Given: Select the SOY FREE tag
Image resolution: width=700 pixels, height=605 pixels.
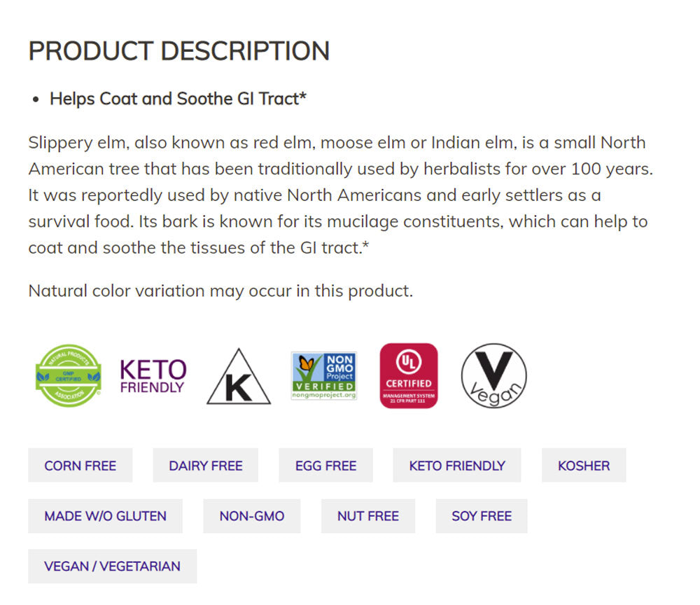Looking at the screenshot, I should point(482,516).
